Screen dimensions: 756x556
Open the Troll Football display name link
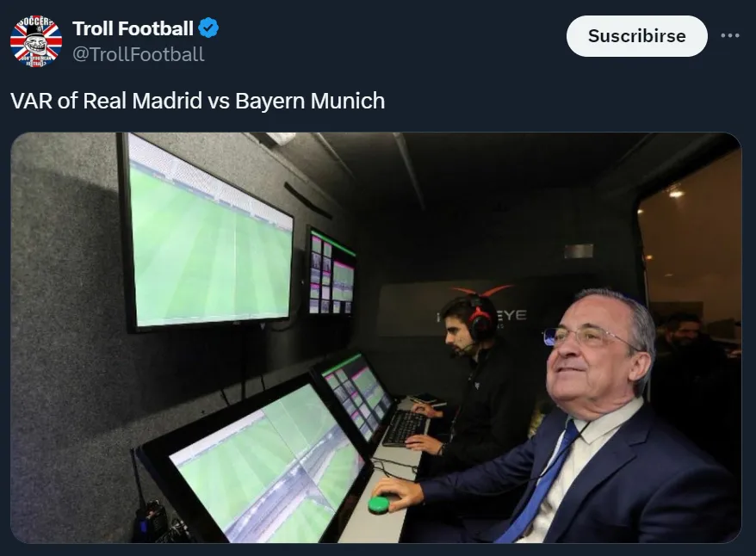pyautogui.click(x=133, y=28)
